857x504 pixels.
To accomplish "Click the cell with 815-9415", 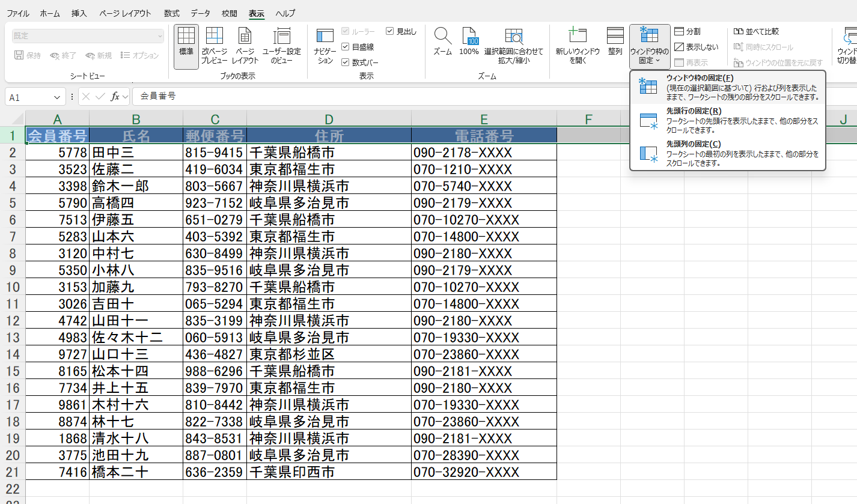I will pos(215,152).
